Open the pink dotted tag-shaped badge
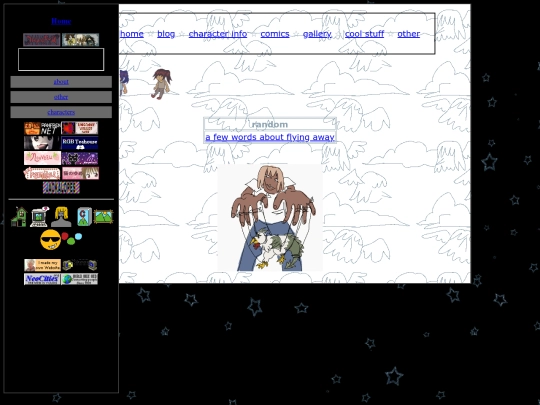This screenshot has width=540, height=405. (x=42, y=173)
